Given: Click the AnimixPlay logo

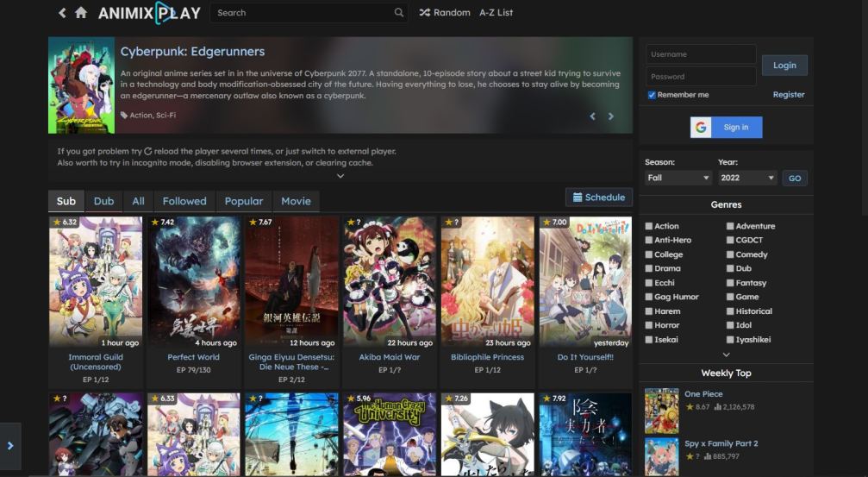Looking at the screenshot, I should 149,13.
